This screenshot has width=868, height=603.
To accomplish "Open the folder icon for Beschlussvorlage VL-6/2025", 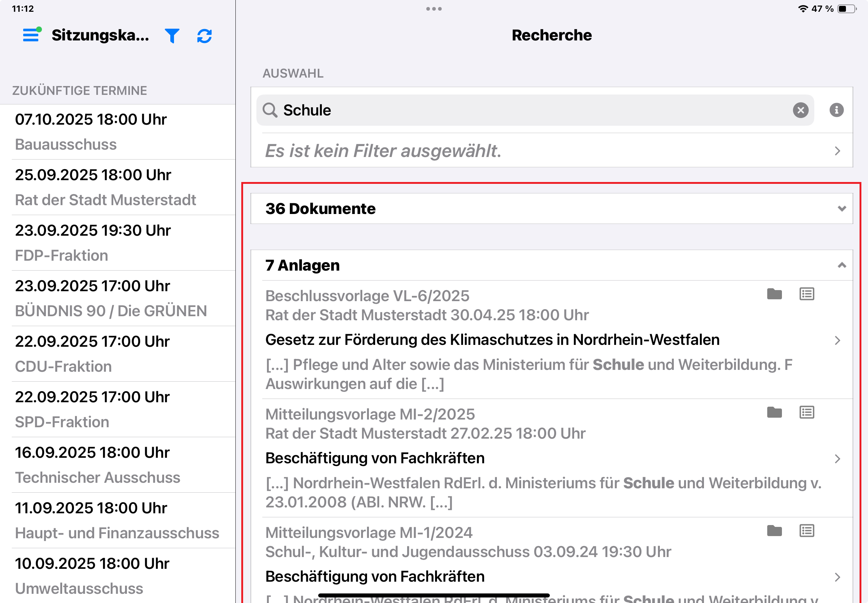I will click(774, 294).
